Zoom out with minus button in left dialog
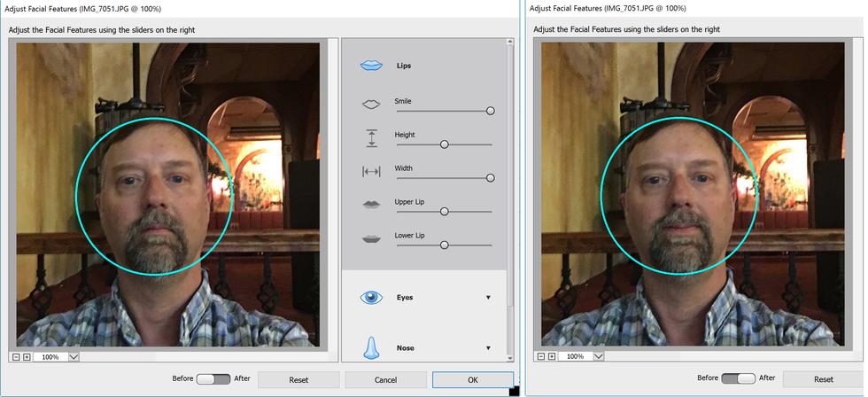868x397 pixels. point(15,357)
